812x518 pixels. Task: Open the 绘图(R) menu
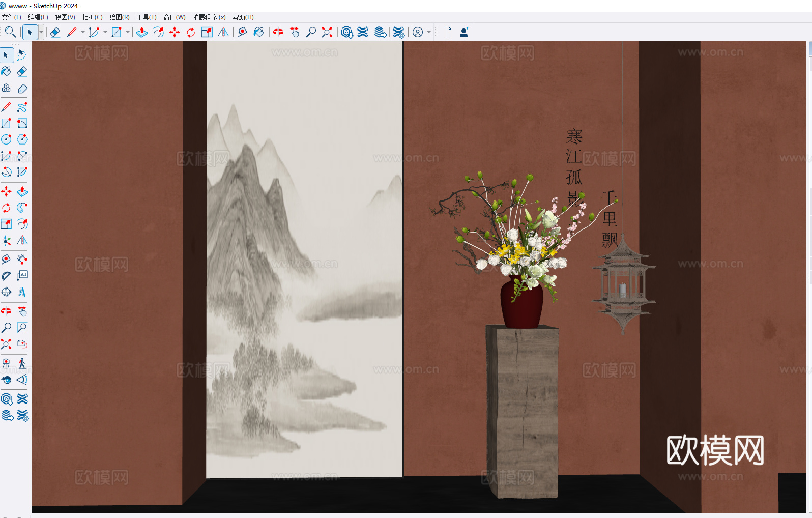point(120,17)
